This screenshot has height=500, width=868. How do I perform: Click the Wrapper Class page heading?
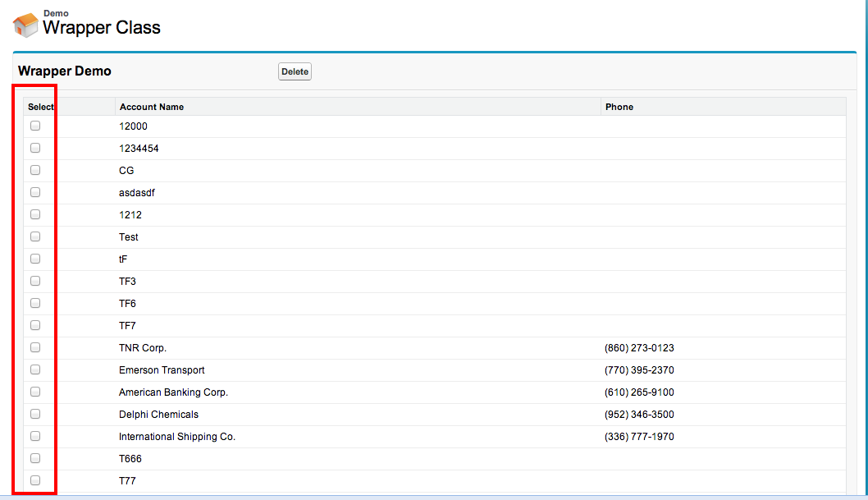[x=101, y=28]
